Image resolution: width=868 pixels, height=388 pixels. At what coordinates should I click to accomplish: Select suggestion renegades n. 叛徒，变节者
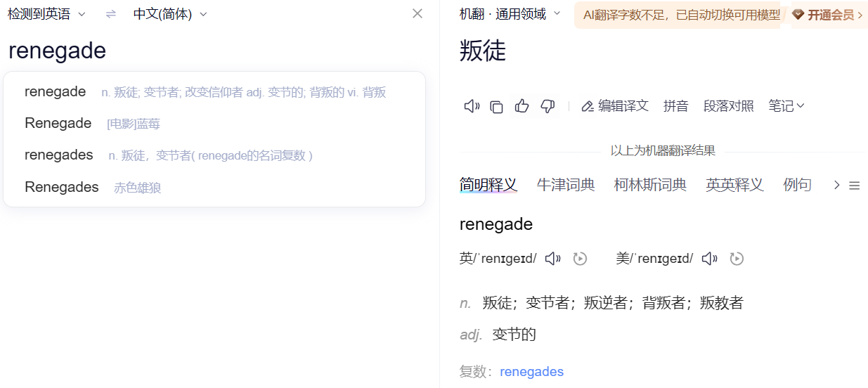(214, 155)
